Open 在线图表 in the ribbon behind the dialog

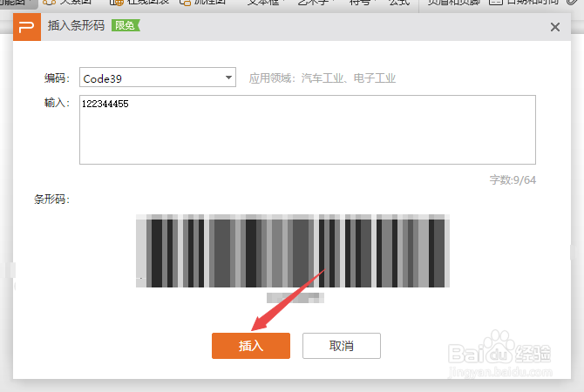click(x=139, y=3)
